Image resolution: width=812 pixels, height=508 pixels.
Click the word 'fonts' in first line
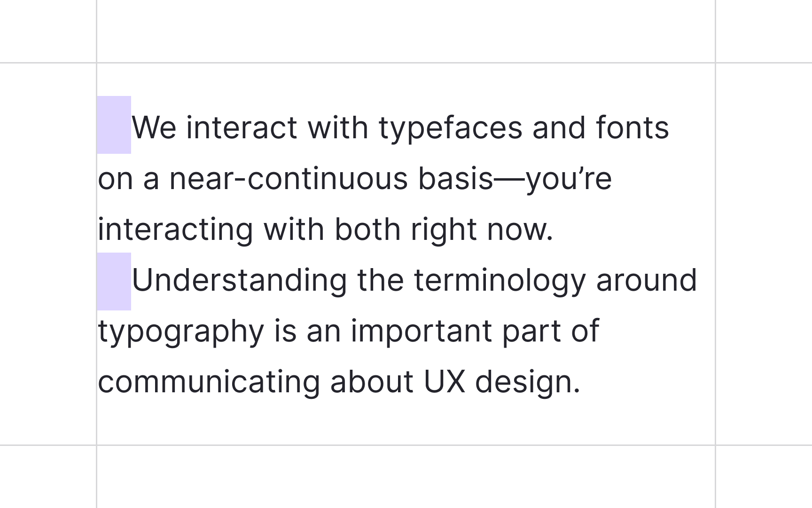[632, 127]
